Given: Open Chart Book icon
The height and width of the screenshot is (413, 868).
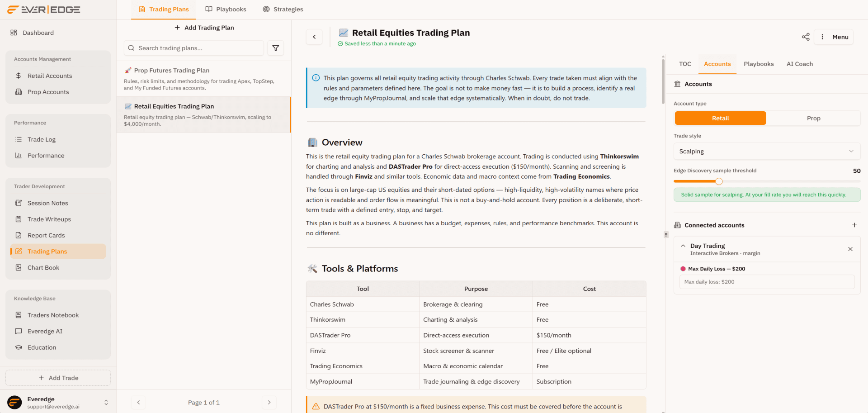Looking at the screenshot, I should click(19, 268).
